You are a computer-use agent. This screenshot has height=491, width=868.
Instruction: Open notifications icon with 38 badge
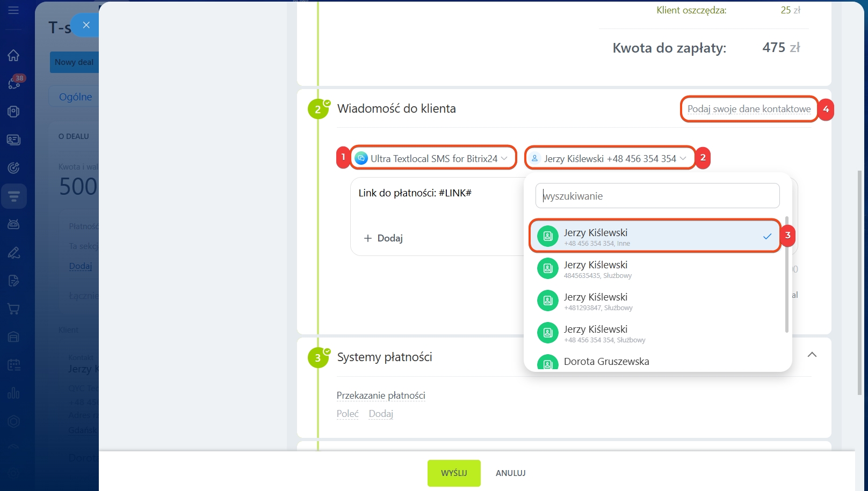tap(14, 83)
